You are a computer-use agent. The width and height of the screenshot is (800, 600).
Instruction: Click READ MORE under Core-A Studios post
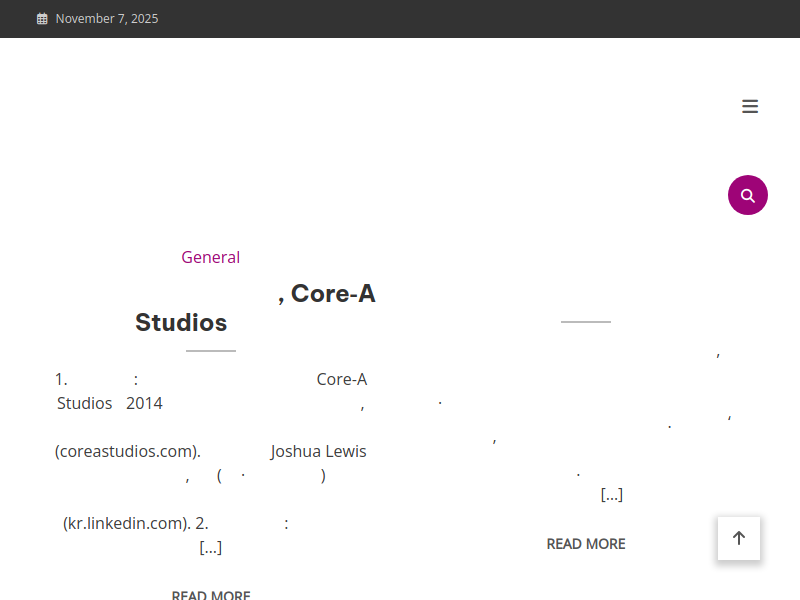210,594
